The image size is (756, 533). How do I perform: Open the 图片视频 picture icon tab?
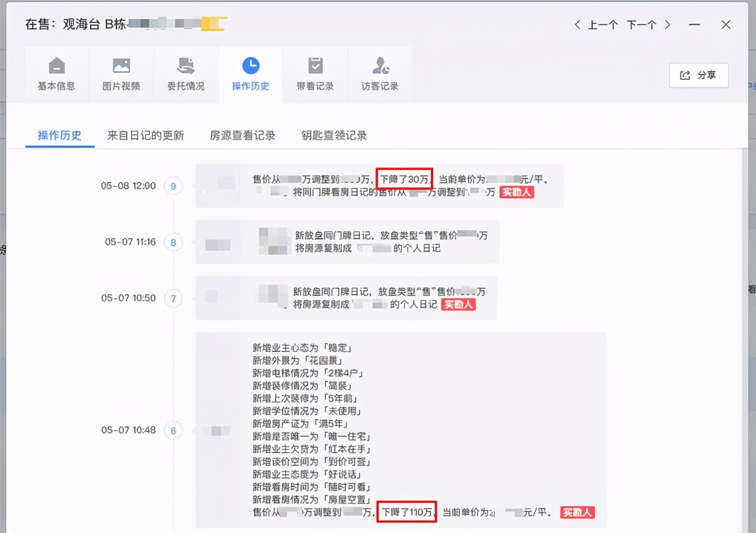coord(121,74)
